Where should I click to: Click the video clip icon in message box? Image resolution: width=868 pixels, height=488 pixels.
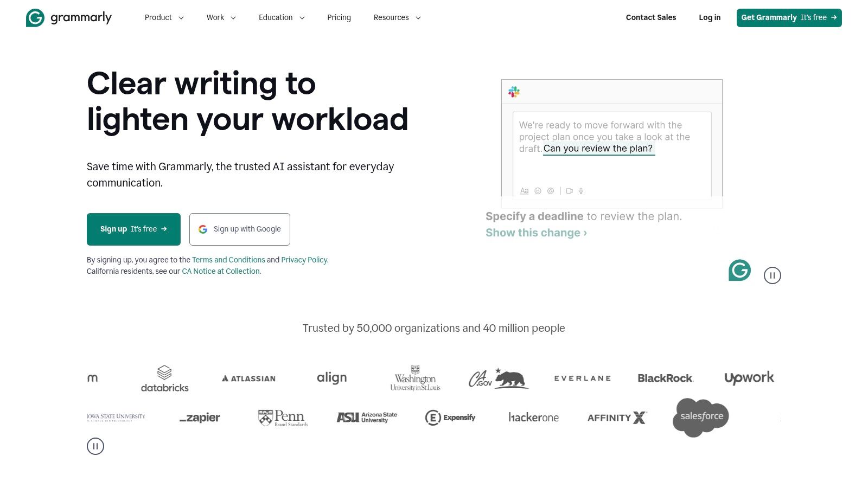(x=569, y=191)
